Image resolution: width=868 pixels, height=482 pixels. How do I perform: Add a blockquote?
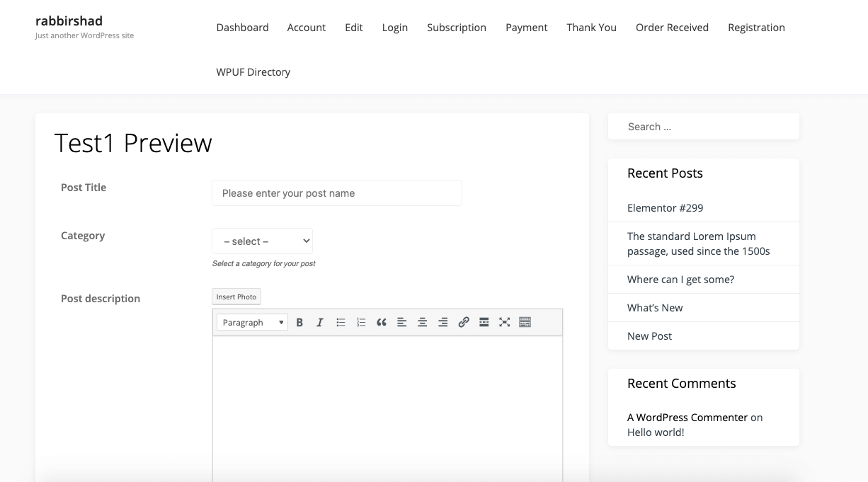coord(381,322)
